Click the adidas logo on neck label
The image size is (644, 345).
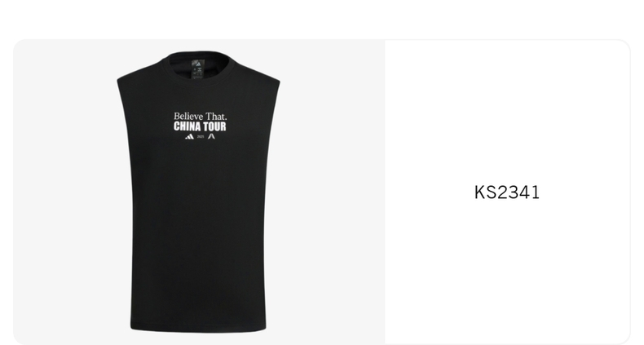click(x=198, y=64)
